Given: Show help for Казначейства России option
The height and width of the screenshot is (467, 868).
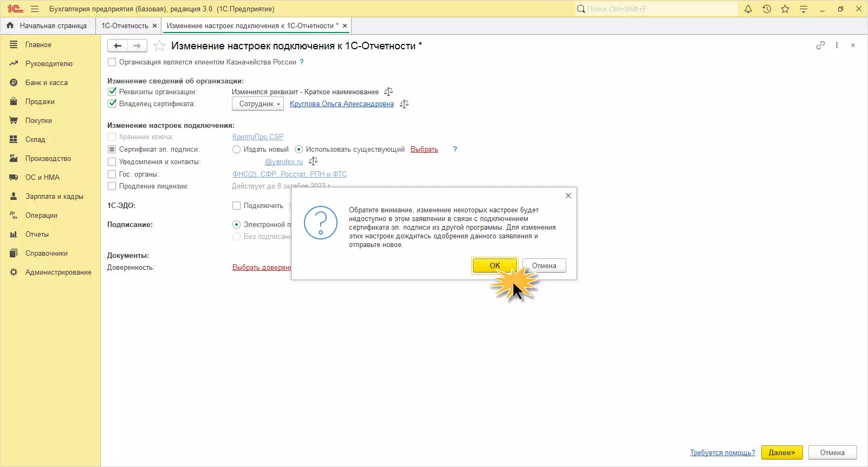Looking at the screenshot, I should point(302,62).
